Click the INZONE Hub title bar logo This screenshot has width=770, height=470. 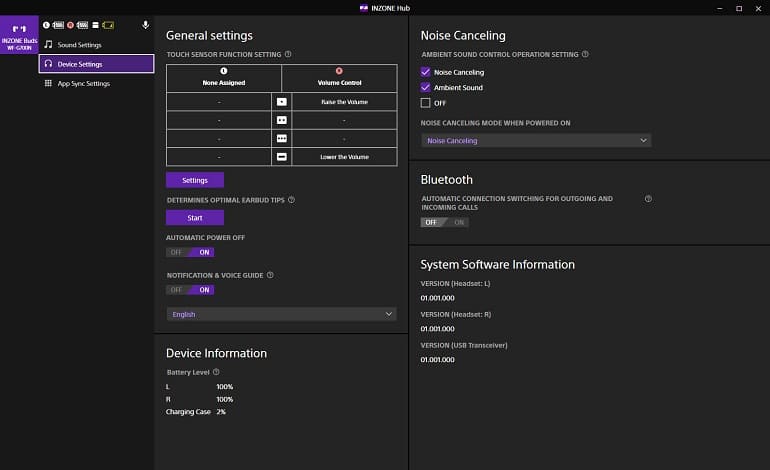(364, 8)
